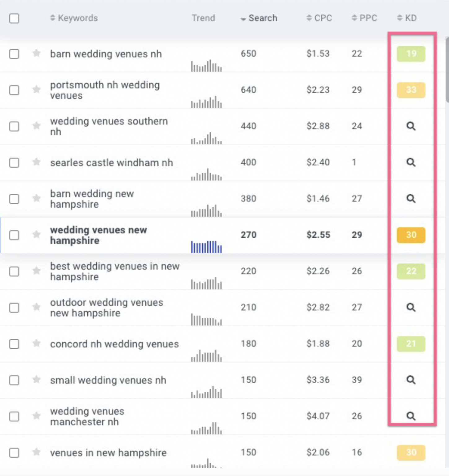The height and width of the screenshot is (476, 449).
Task: Star the venues in new hampshire keyword
Action: point(36,452)
